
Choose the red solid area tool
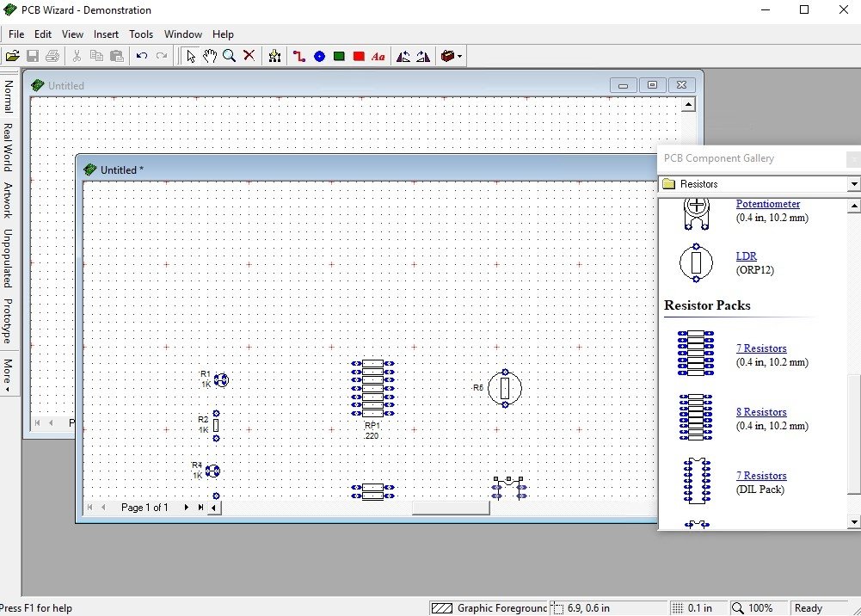pos(359,56)
